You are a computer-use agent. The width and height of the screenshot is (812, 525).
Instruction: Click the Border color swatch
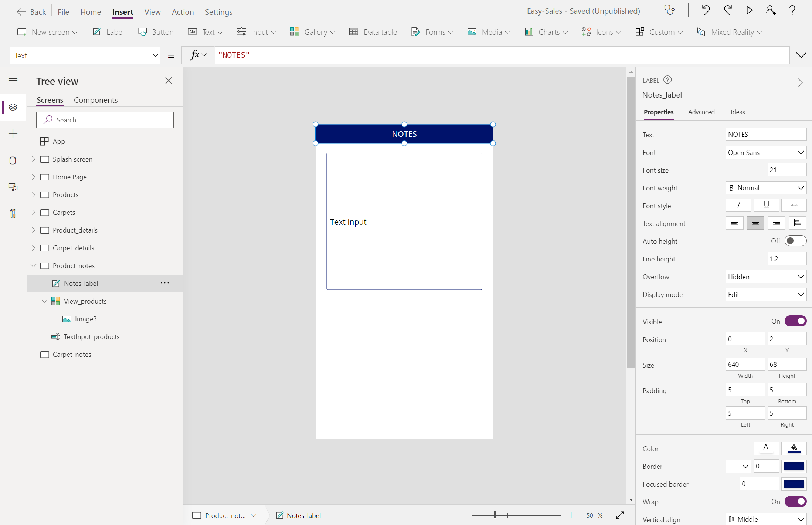(x=794, y=466)
